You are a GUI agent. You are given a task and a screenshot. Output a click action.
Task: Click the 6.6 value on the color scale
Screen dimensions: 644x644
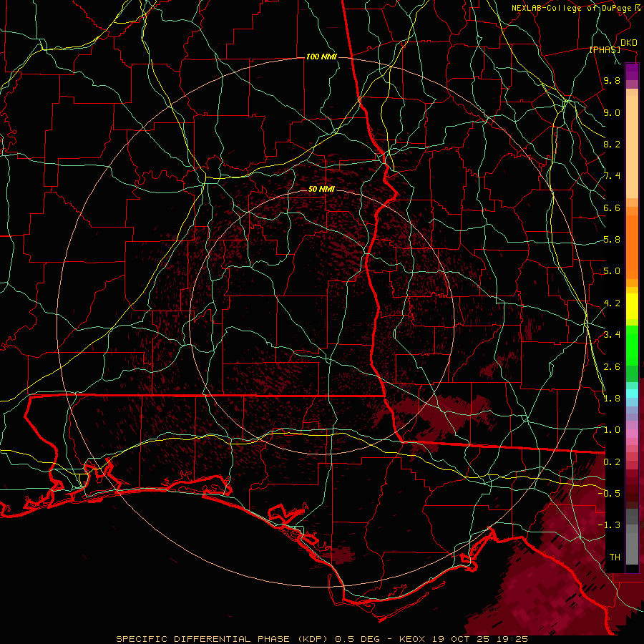(x=612, y=208)
